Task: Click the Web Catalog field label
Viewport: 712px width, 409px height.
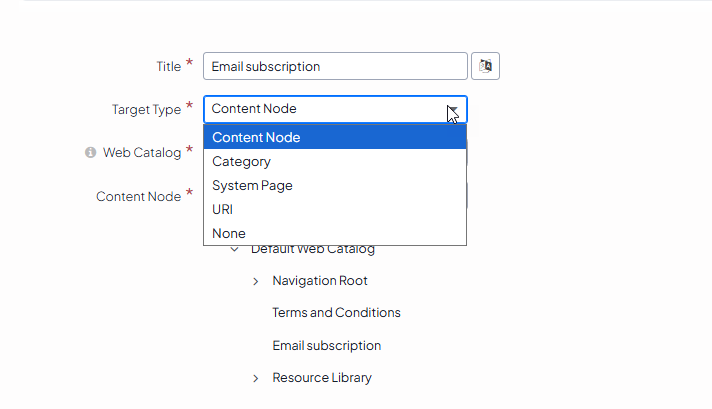Action: [x=142, y=153]
